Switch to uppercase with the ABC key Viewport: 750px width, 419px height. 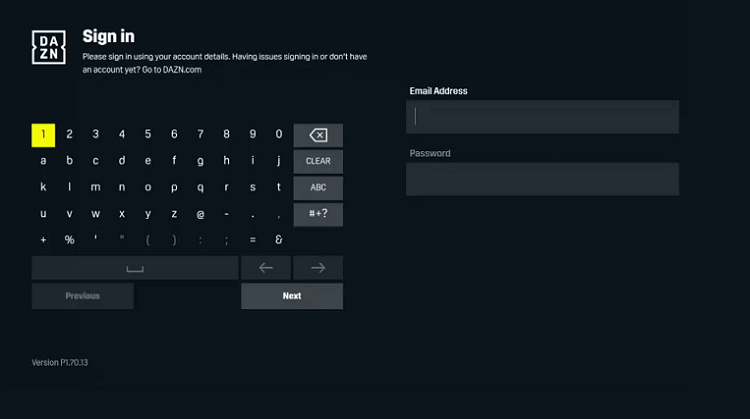coord(318,187)
